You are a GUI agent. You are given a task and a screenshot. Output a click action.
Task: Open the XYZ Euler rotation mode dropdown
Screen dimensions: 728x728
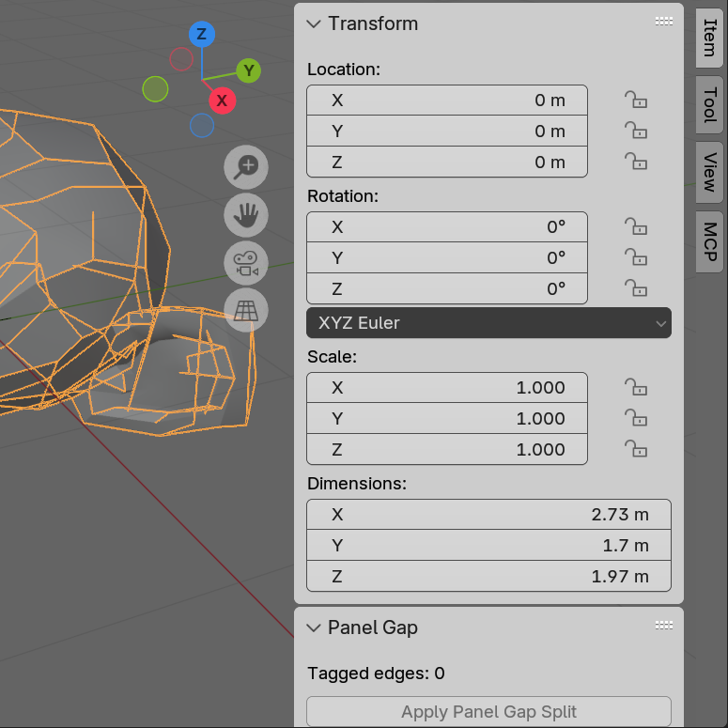click(x=488, y=323)
